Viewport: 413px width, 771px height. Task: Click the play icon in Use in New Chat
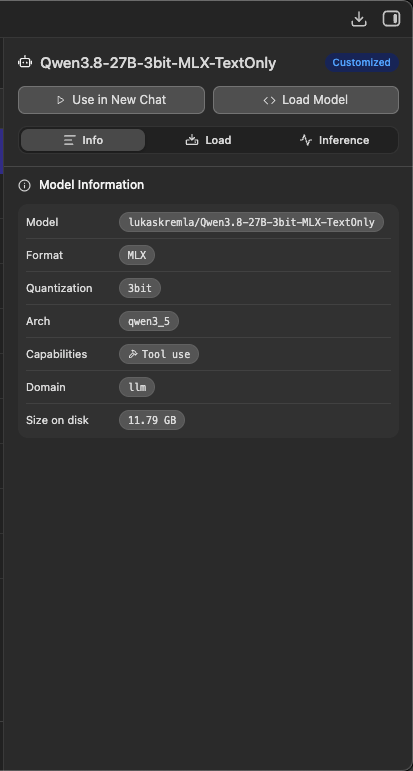coord(61,100)
